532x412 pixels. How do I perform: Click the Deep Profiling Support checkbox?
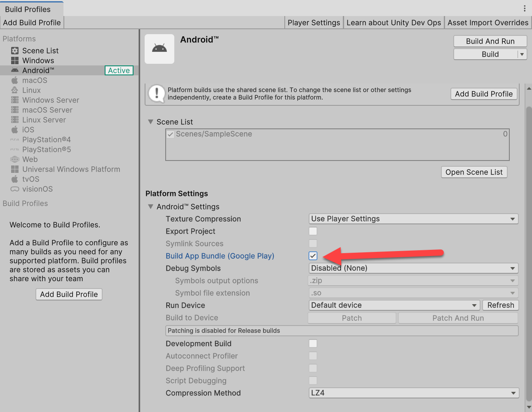click(x=313, y=368)
